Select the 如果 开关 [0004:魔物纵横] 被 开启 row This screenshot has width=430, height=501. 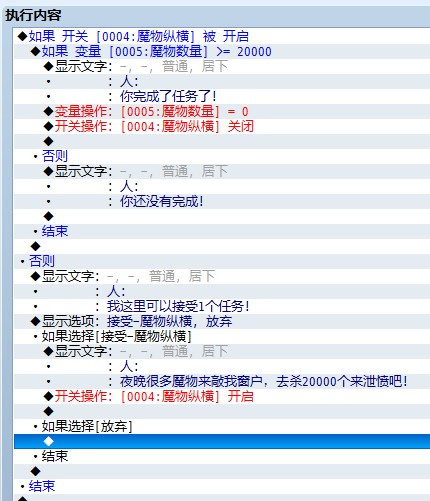(x=222, y=36)
